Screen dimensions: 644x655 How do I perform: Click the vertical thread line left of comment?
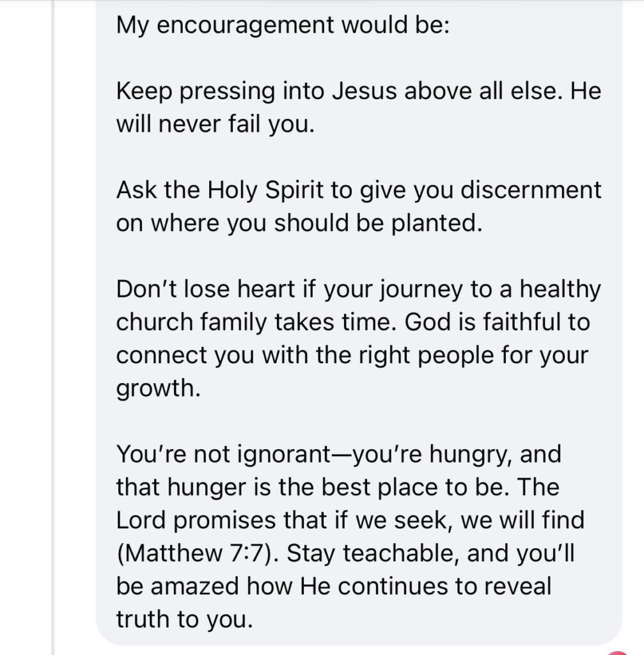tap(54, 320)
